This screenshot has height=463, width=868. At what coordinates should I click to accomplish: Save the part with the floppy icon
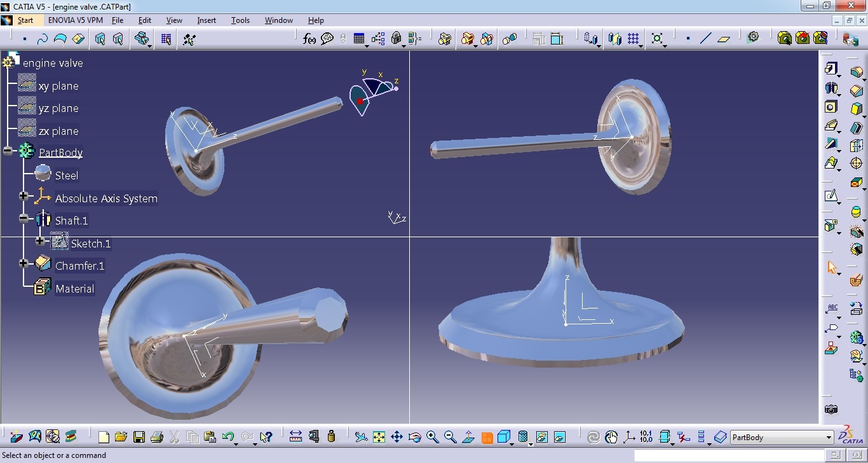tap(139, 437)
